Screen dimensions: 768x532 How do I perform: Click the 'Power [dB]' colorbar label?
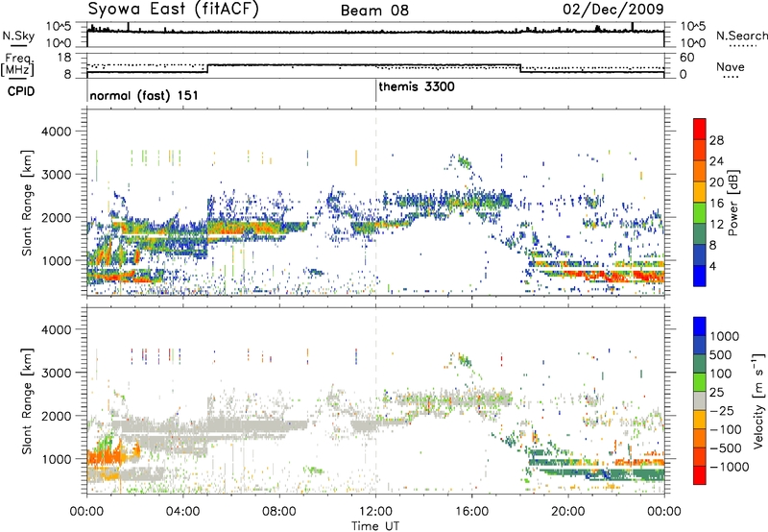click(733, 203)
